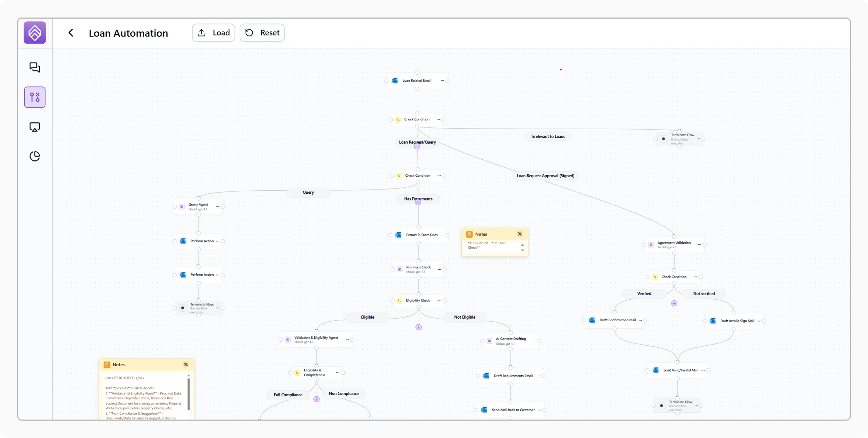The image size is (868, 438).
Task: Open the chat conversations sidebar icon
Action: pos(35,68)
